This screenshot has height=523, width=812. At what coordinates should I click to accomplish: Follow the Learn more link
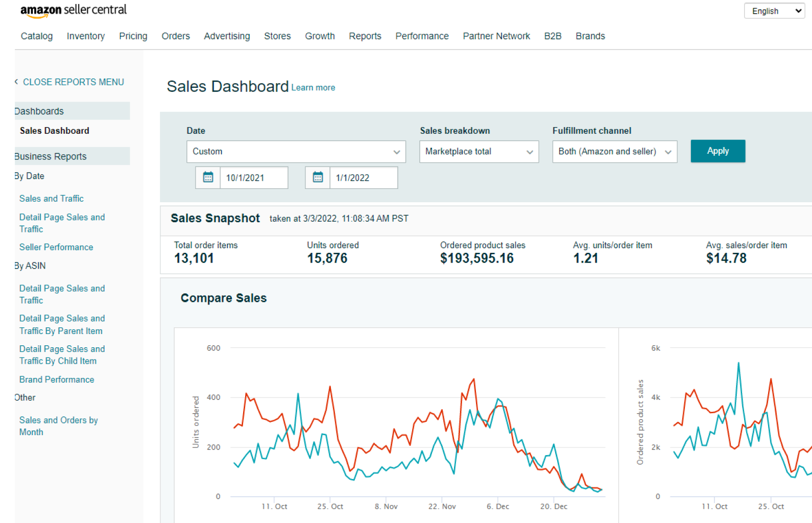click(313, 88)
